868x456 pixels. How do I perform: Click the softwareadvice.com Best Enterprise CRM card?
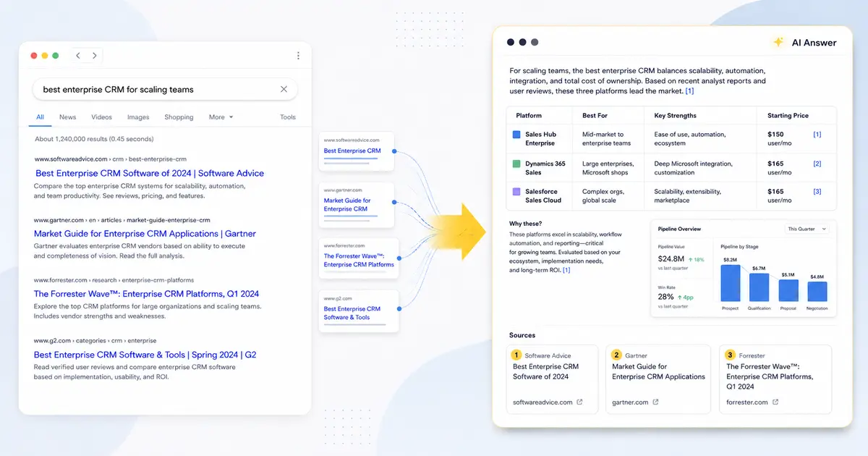356,151
